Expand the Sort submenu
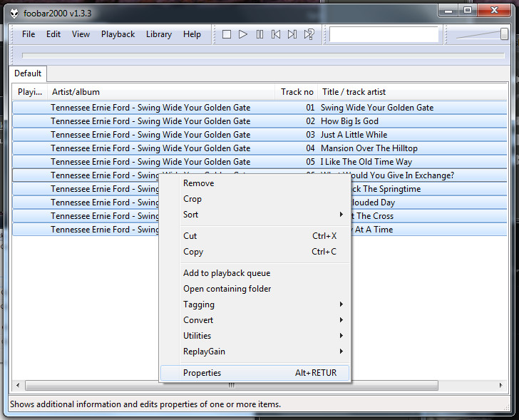This screenshot has width=519, height=420. pos(255,215)
